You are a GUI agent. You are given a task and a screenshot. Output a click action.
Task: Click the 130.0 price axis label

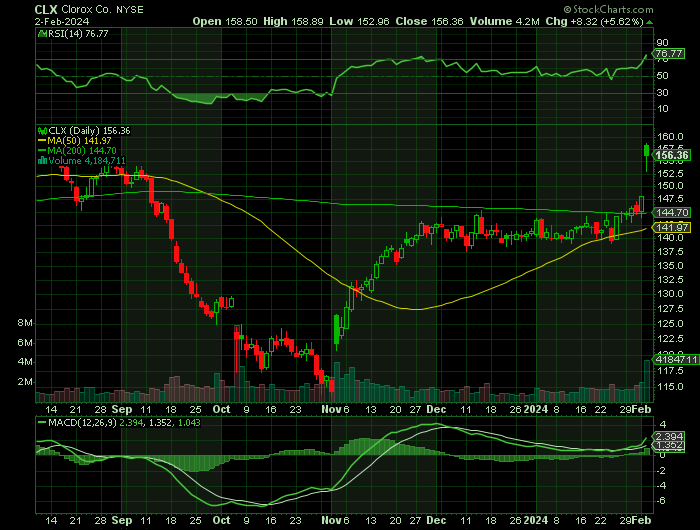click(670, 294)
